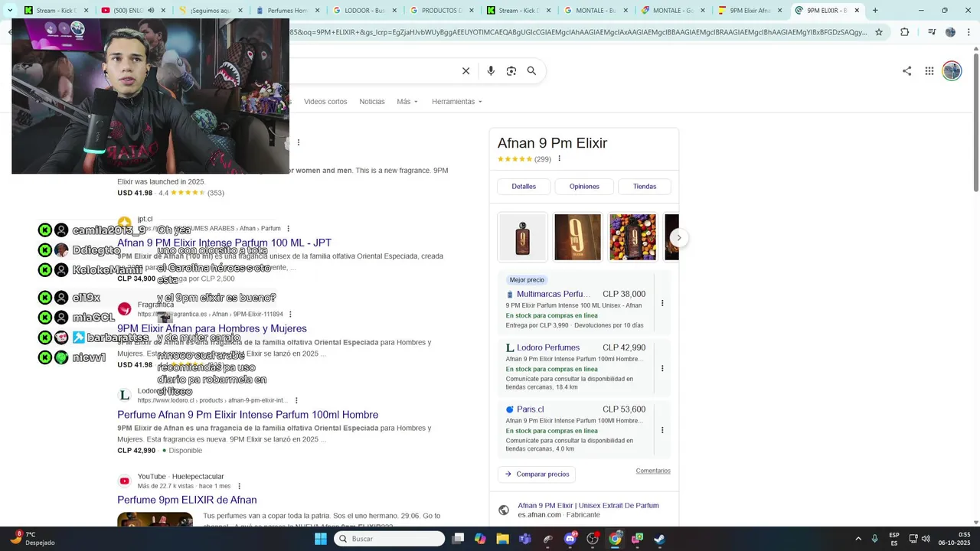980x551 pixels.
Task: Open more options next to 299 reviews
Action: point(559,159)
